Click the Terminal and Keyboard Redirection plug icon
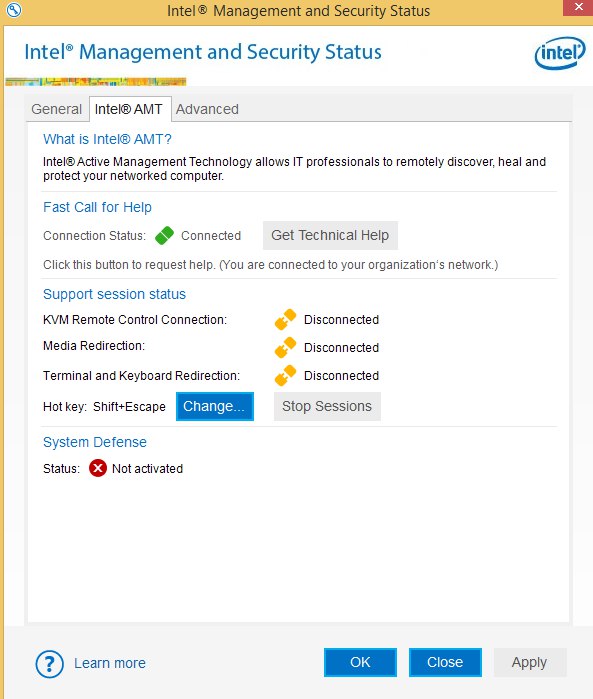Viewport: 593px width, 699px height. click(285, 375)
